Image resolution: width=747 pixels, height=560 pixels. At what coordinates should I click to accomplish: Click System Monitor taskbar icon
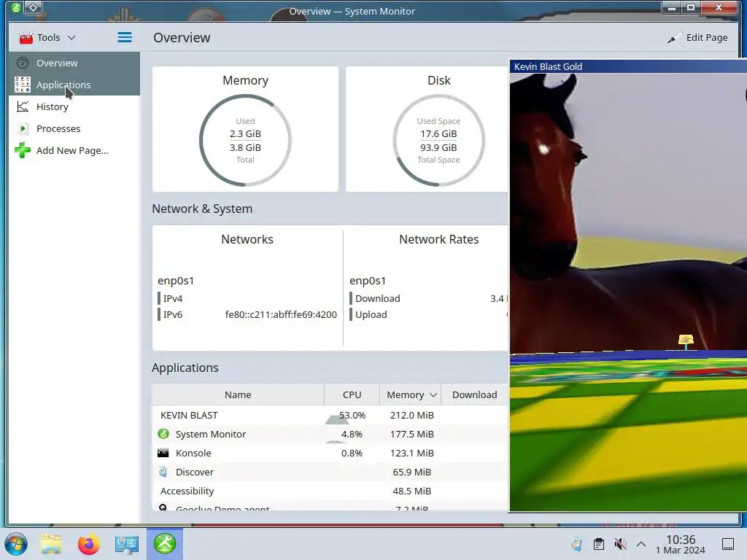click(x=164, y=543)
